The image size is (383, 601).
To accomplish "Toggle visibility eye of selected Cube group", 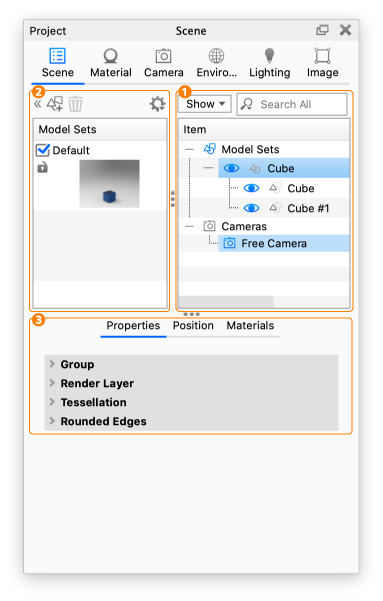I will 231,168.
